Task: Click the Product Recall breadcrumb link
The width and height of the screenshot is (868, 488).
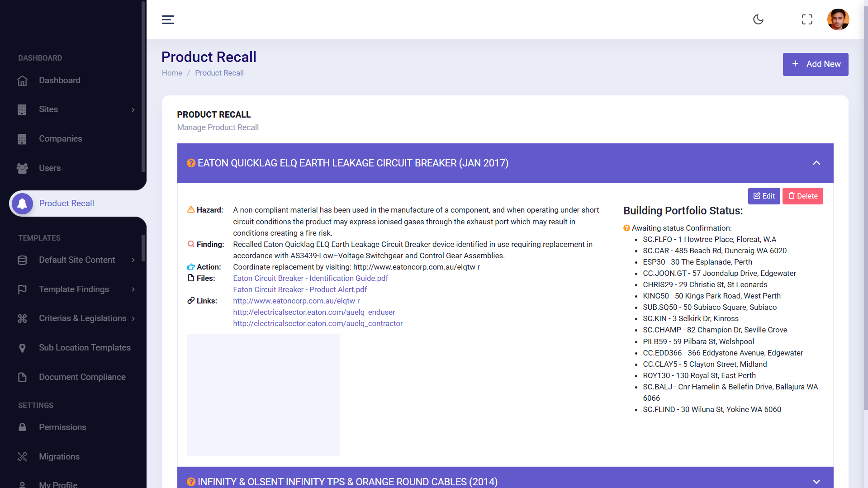Action: [219, 73]
